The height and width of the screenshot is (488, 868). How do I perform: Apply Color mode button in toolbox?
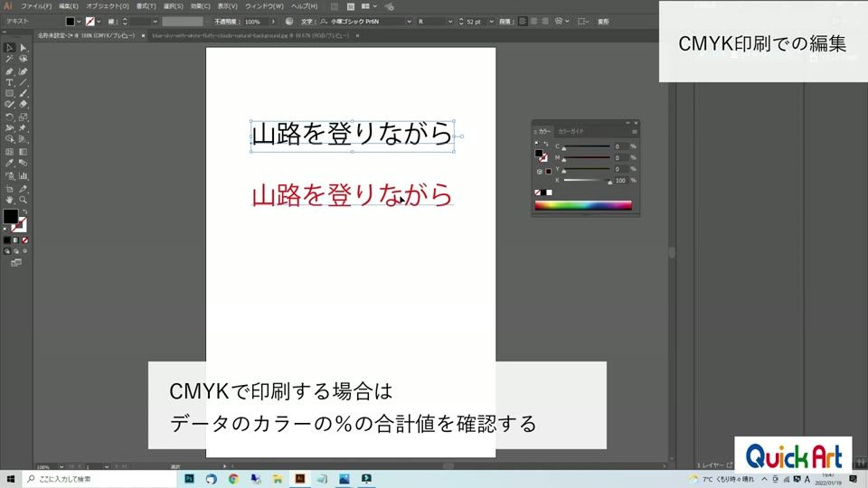6,240
